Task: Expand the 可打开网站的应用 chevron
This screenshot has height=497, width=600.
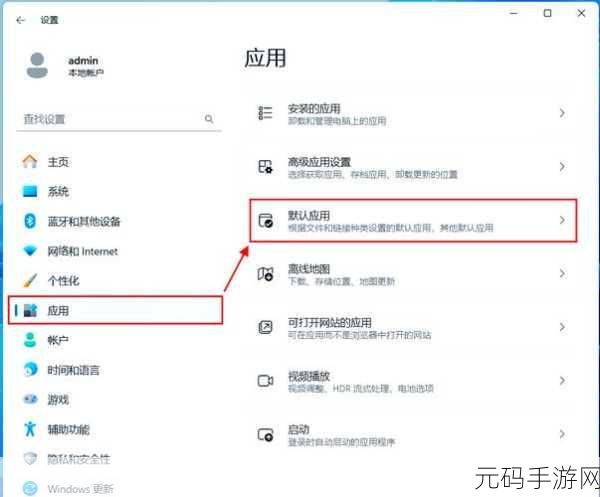Action: click(x=562, y=327)
